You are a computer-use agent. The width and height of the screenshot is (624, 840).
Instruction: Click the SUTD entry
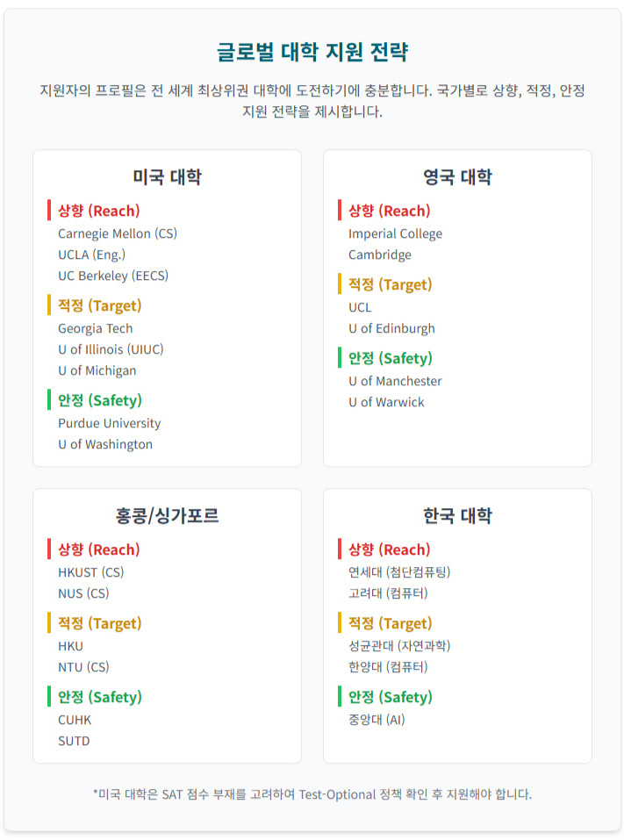(74, 741)
